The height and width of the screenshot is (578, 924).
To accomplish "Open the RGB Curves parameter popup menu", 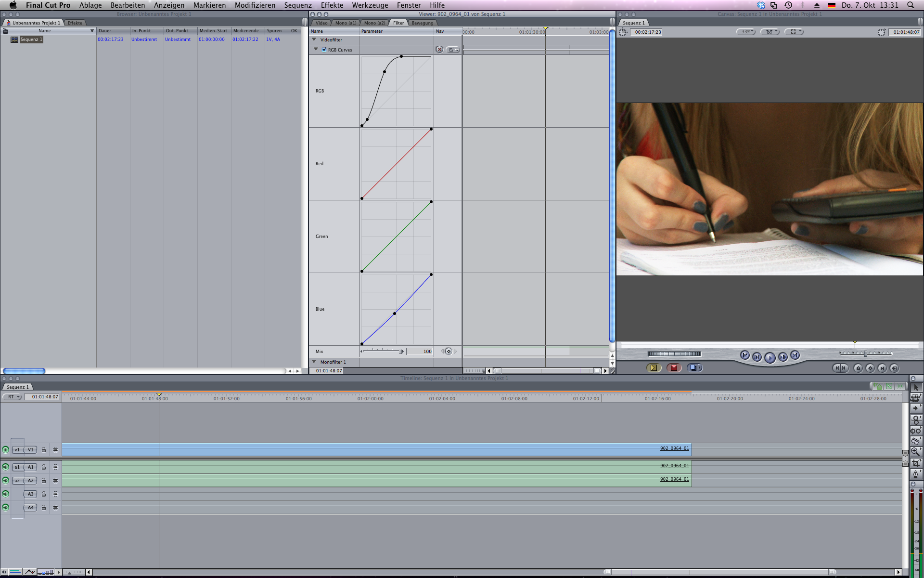I will pos(453,50).
